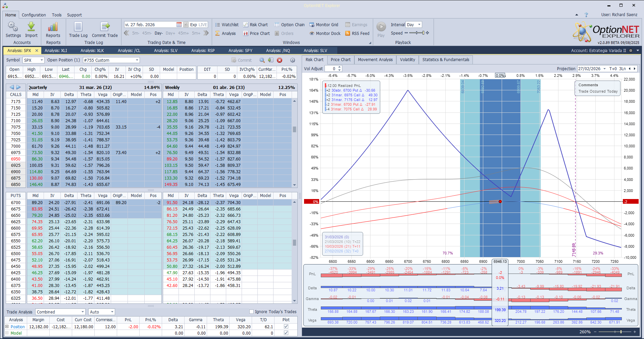Open the #755 Custom position dropdown
Viewport: 644px width, 339px height.
[137, 60]
